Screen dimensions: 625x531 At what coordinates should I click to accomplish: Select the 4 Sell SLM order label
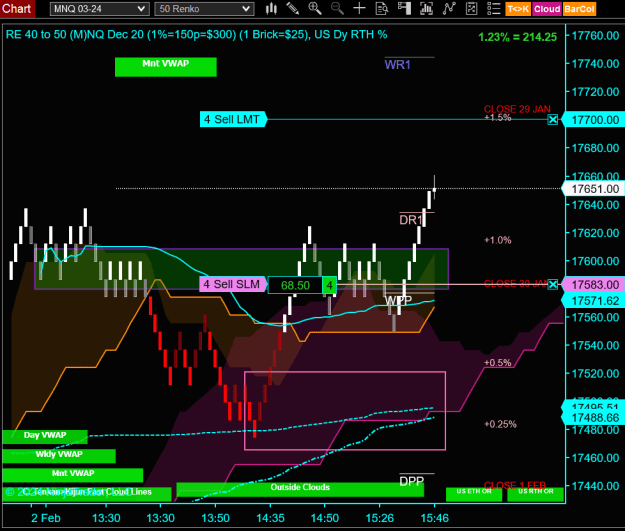coord(232,284)
